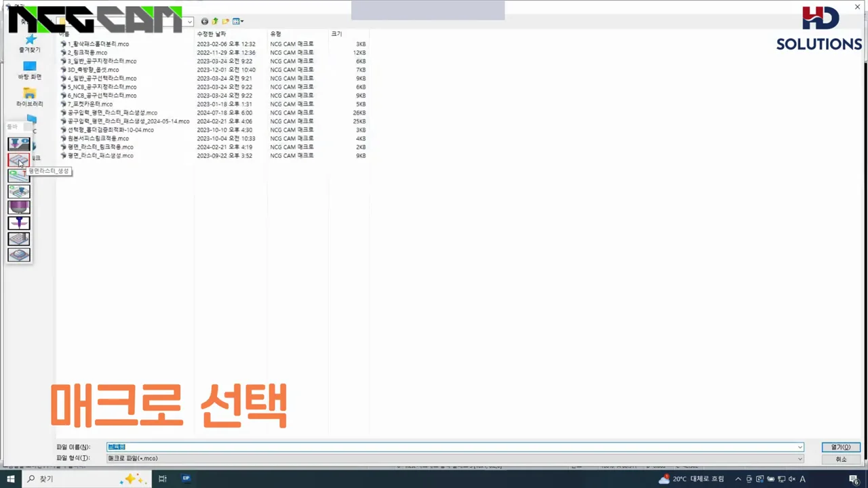The image size is (868, 488).
Task: Click the IME language indicator A
Action: click(803, 479)
